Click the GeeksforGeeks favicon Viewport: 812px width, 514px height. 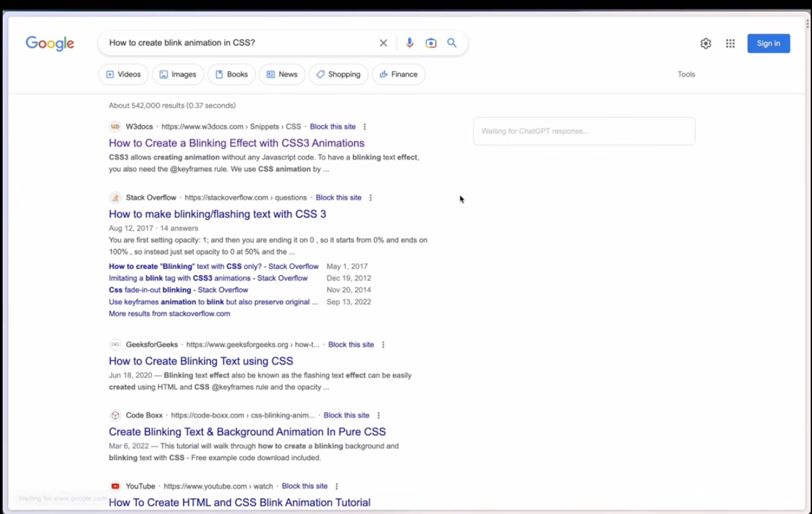115,344
